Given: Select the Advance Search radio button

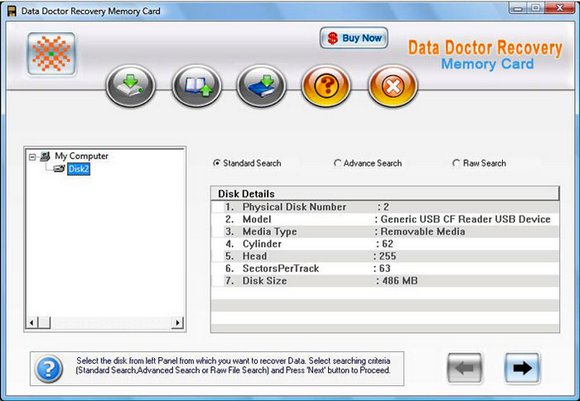Looking at the screenshot, I should click(x=337, y=163).
